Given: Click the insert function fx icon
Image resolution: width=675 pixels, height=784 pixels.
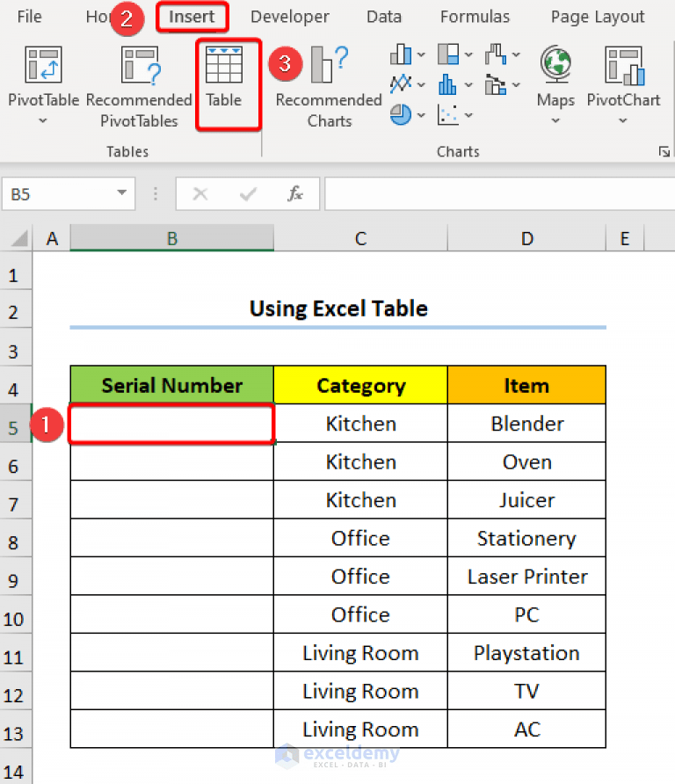Looking at the screenshot, I should coord(295,193).
